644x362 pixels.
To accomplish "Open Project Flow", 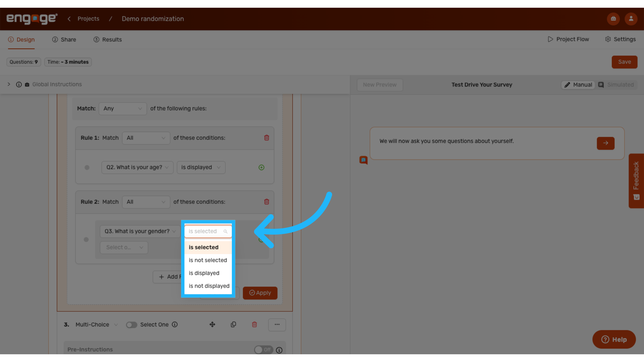I will click(x=568, y=39).
